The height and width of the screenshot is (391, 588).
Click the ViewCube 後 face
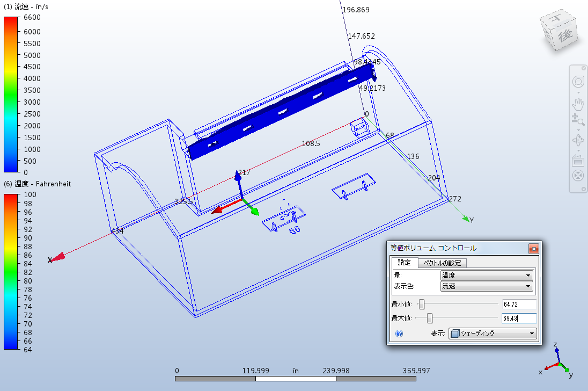566,35
